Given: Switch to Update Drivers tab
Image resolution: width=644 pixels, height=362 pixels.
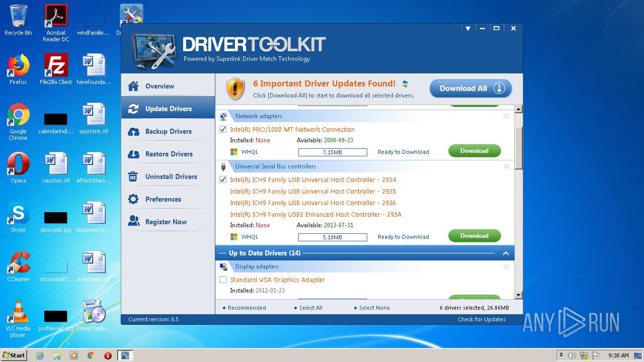Looking at the screenshot, I should (168, 109).
